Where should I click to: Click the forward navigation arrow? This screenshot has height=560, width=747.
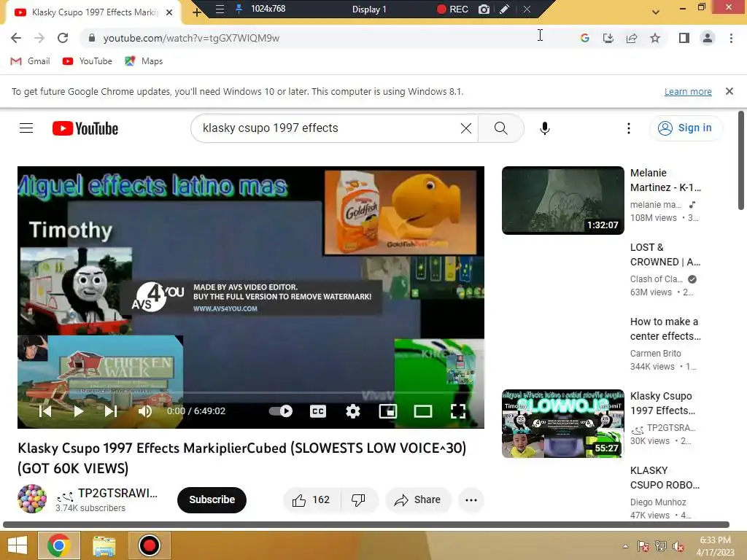[39, 38]
